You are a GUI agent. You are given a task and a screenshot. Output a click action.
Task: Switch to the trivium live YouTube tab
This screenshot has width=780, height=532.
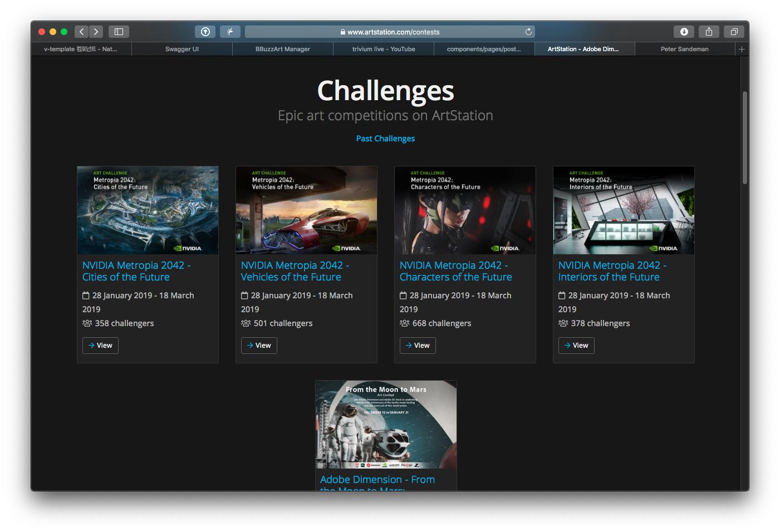[x=384, y=49]
